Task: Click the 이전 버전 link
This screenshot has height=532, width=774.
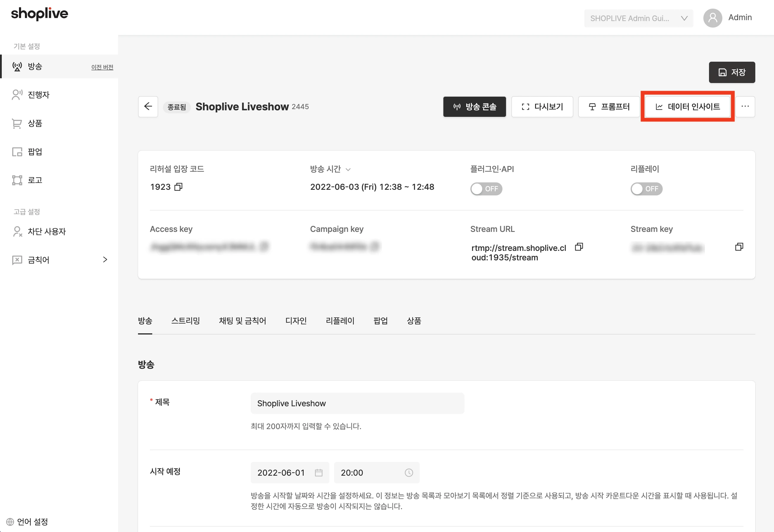Action: [x=102, y=67]
